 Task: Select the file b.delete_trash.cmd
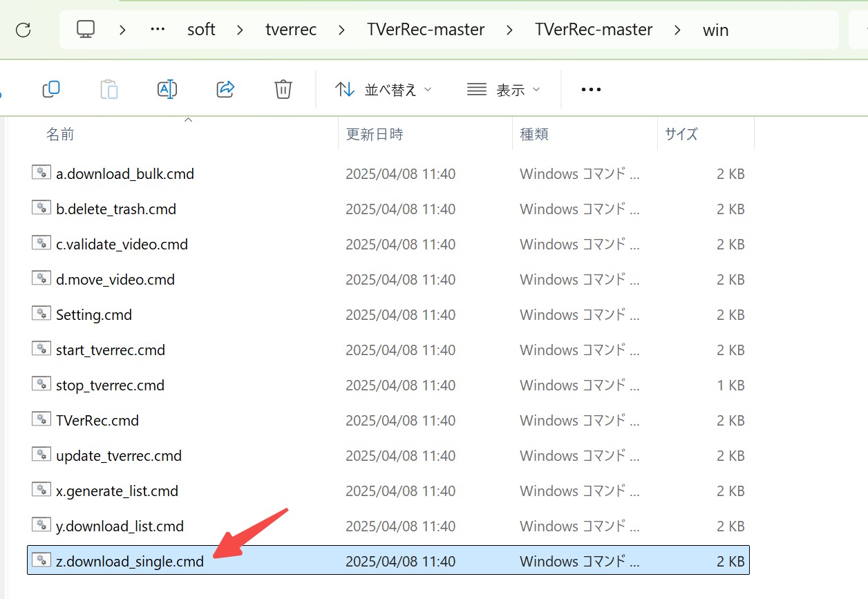pyautogui.click(x=116, y=209)
